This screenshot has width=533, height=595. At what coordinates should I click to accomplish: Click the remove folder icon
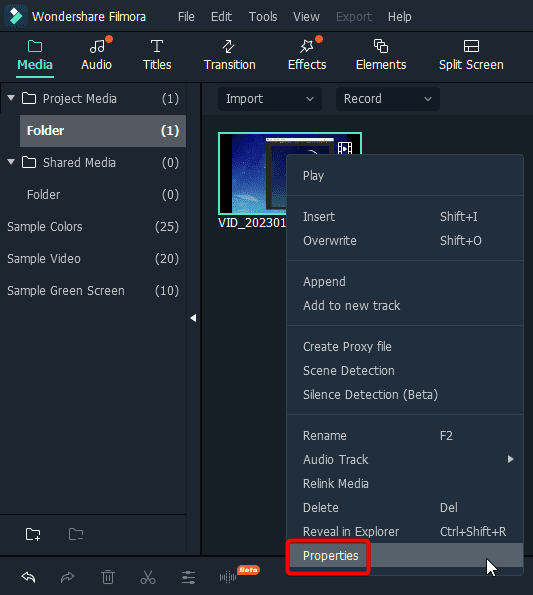(x=76, y=534)
